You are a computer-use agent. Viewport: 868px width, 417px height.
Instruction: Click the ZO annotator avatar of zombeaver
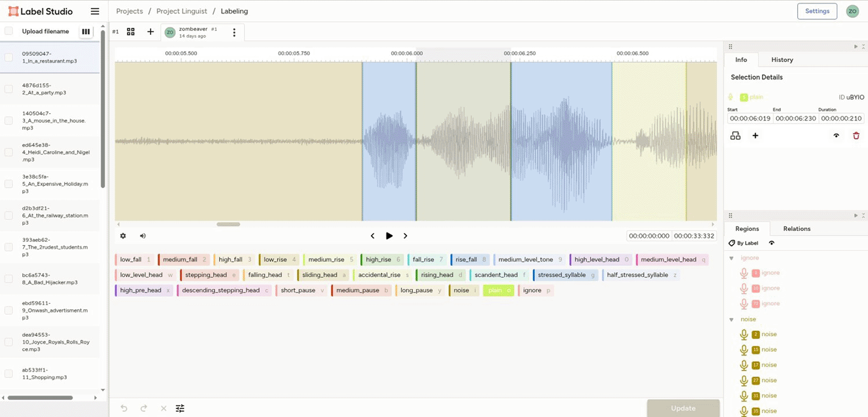(x=170, y=32)
